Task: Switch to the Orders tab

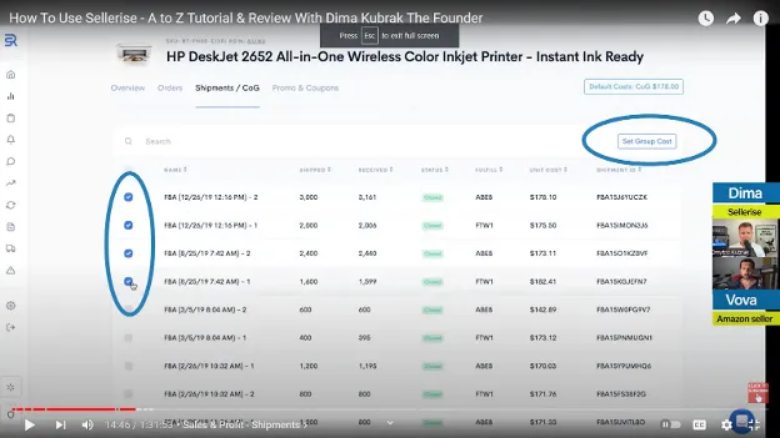Action: point(170,88)
